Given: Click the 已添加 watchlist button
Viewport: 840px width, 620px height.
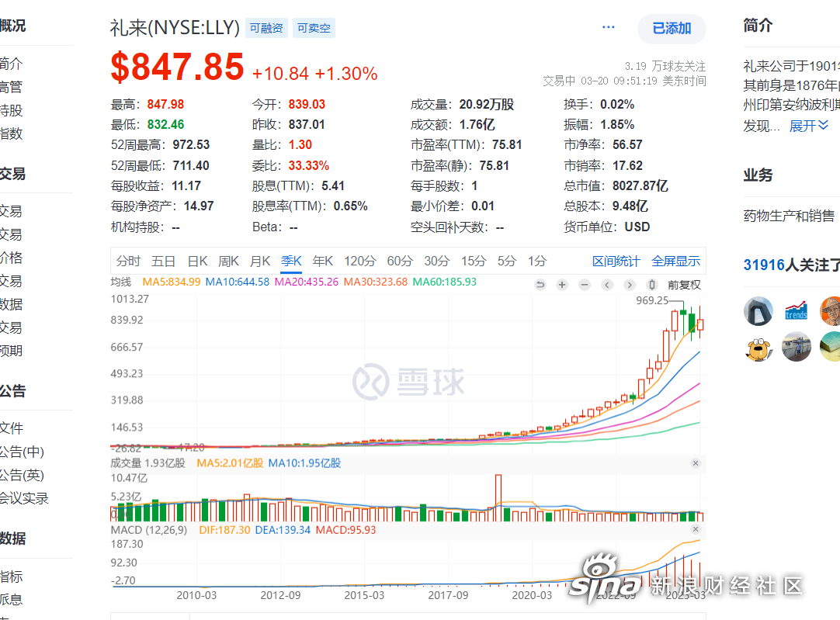Looking at the screenshot, I should (x=672, y=29).
